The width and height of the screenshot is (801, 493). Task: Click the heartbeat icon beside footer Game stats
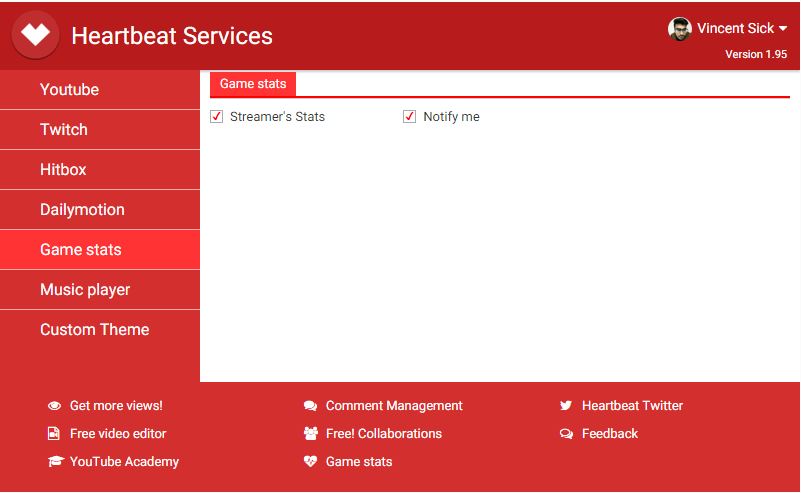[310, 461]
